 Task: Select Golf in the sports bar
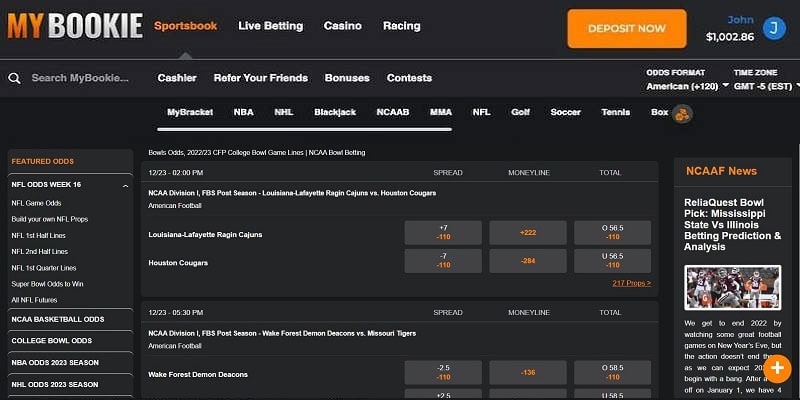tap(520, 112)
